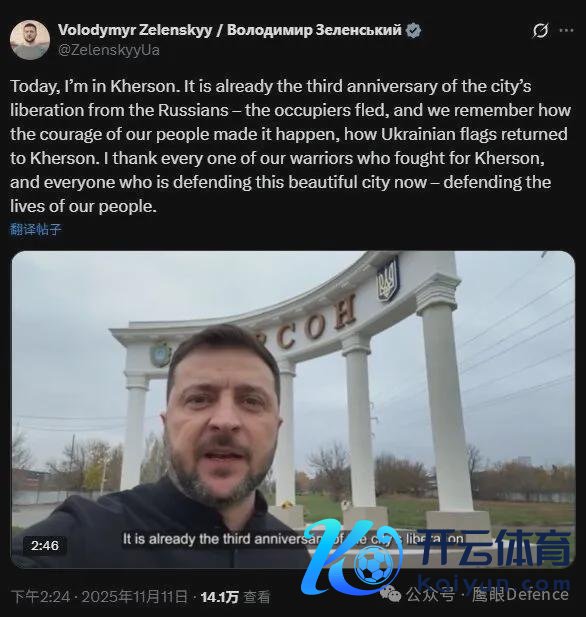Click the display name Volodymyr Zelenskyy
This screenshot has width=586, height=617.
point(135,30)
